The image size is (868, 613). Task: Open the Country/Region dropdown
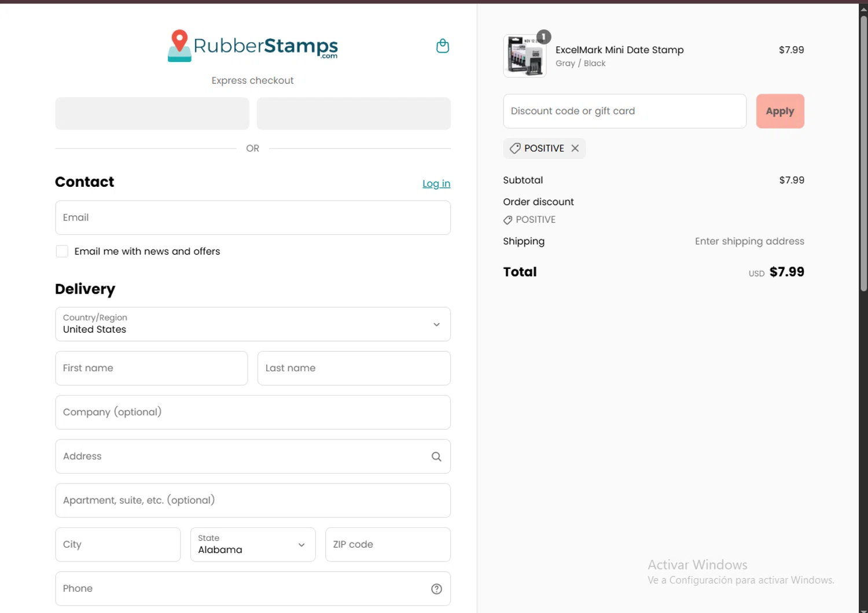pyautogui.click(x=253, y=324)
